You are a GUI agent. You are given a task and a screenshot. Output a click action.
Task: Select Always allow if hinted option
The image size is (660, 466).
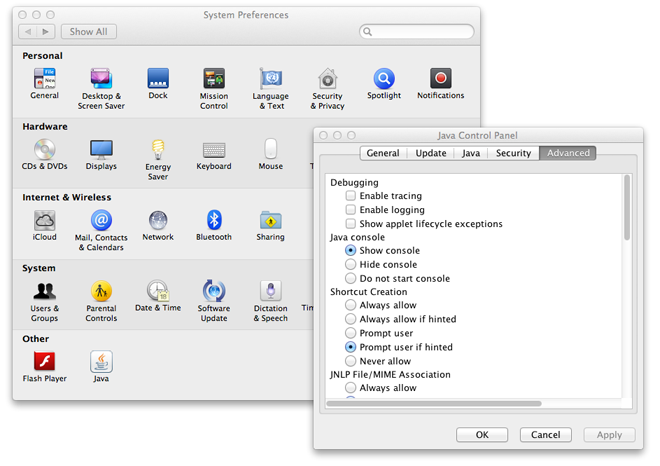(x=350, y=319)
